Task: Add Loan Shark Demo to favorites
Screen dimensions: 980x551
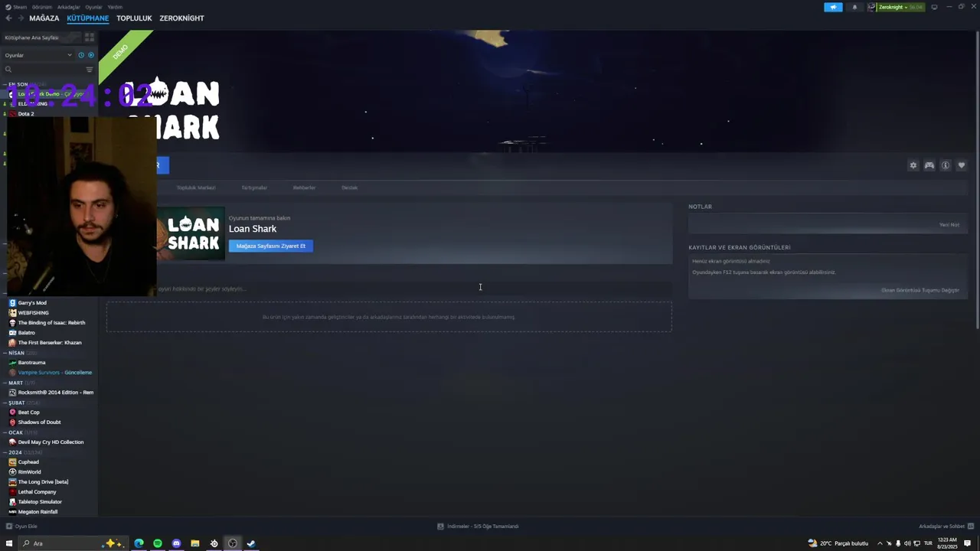Action: click(x=962, y=165)
